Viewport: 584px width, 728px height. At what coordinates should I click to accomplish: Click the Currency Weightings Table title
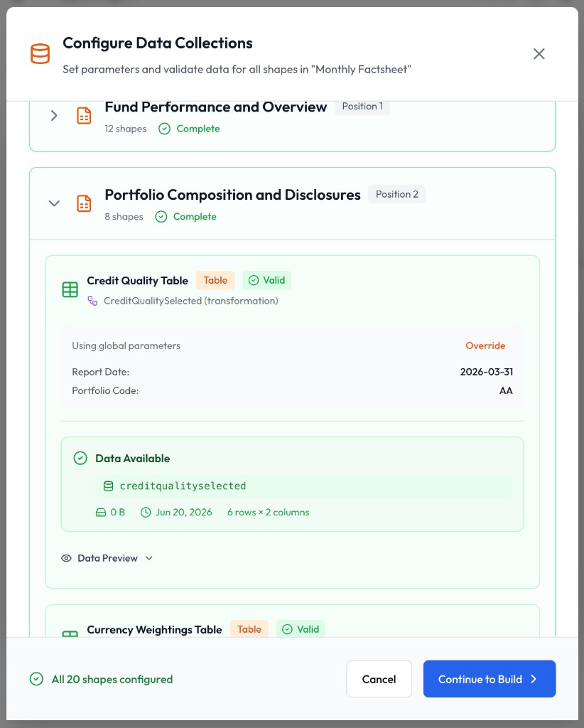coord(154,630)
